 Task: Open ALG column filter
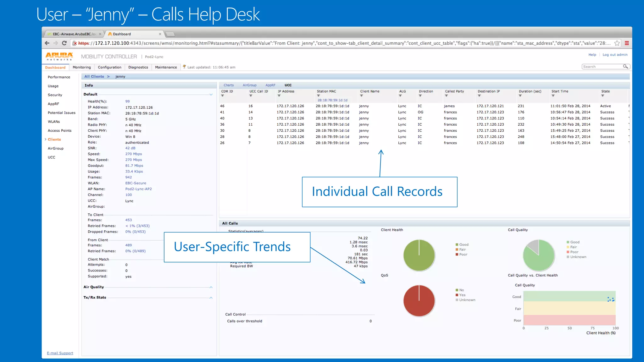coord(400,96)
